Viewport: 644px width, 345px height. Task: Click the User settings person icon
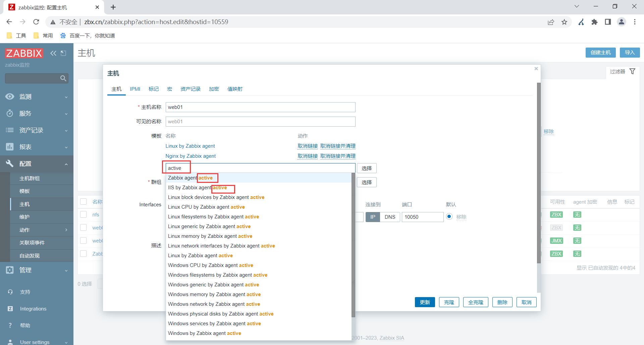(10, 342)
